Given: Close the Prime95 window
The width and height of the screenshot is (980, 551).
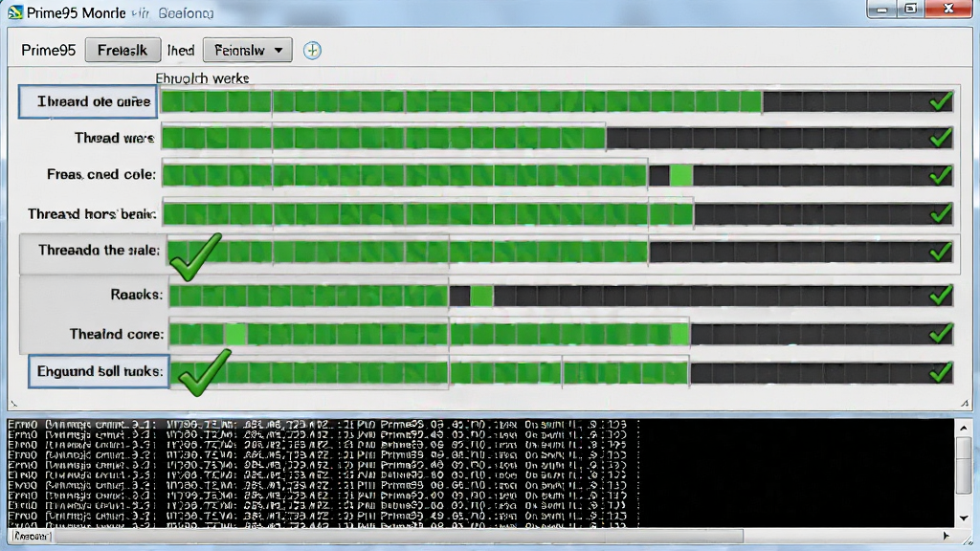Looking at the screenshot, I should 948,9.
